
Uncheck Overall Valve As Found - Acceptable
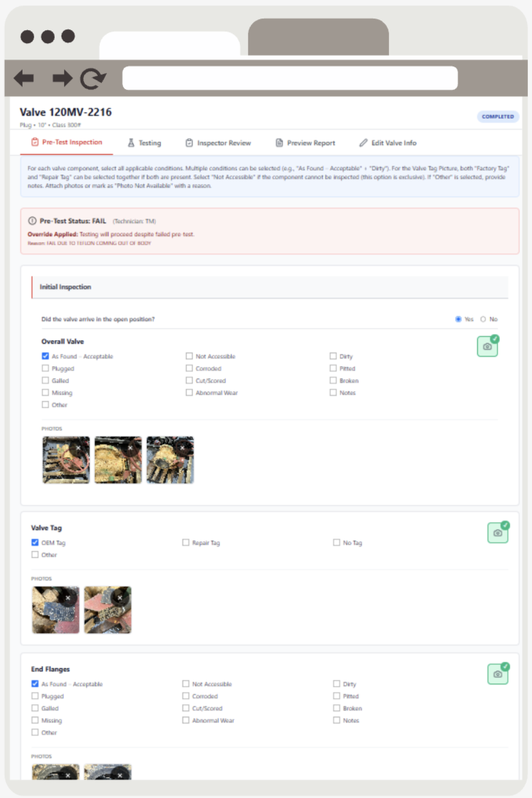click(45, 357)
